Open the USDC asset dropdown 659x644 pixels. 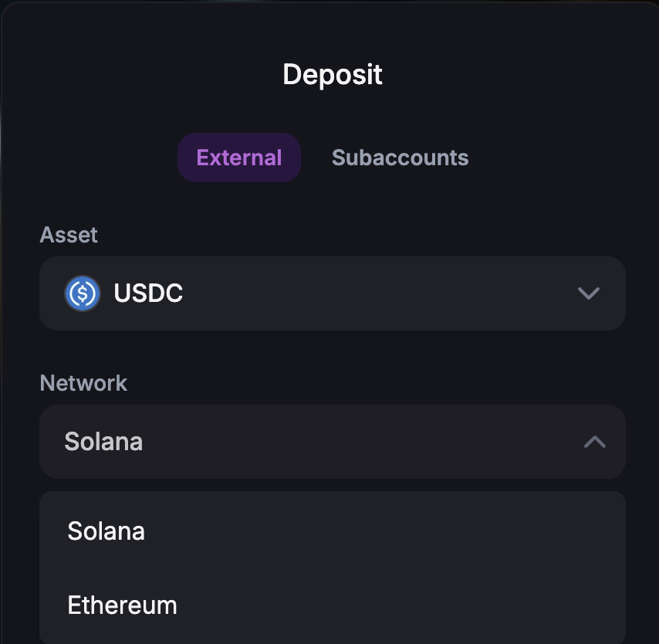333,293
